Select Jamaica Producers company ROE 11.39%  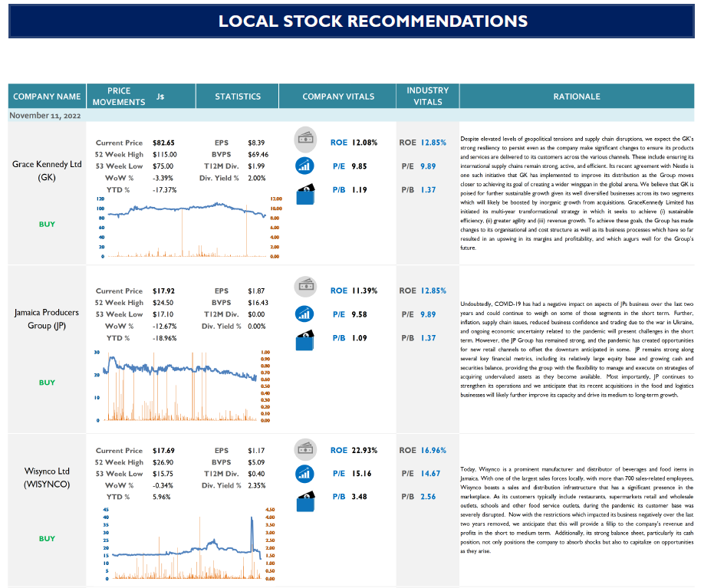click(x=365, y=291)
